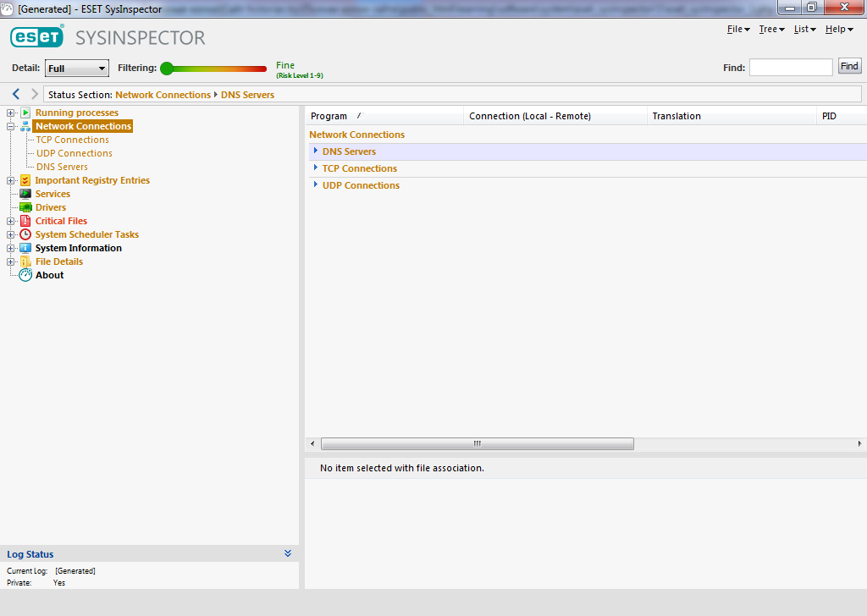The height and width of the screenshot is (616, 867).
Task: Click the Drivers icon in tree
Action: coord(25,207)
